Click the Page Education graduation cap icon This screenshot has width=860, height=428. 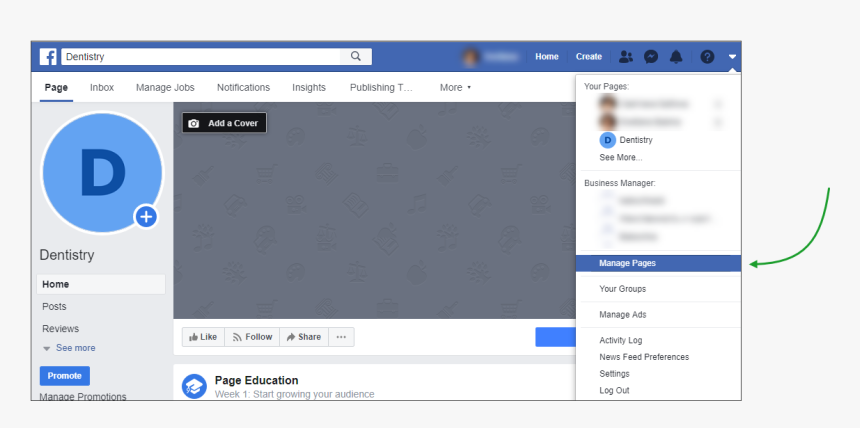194,387
